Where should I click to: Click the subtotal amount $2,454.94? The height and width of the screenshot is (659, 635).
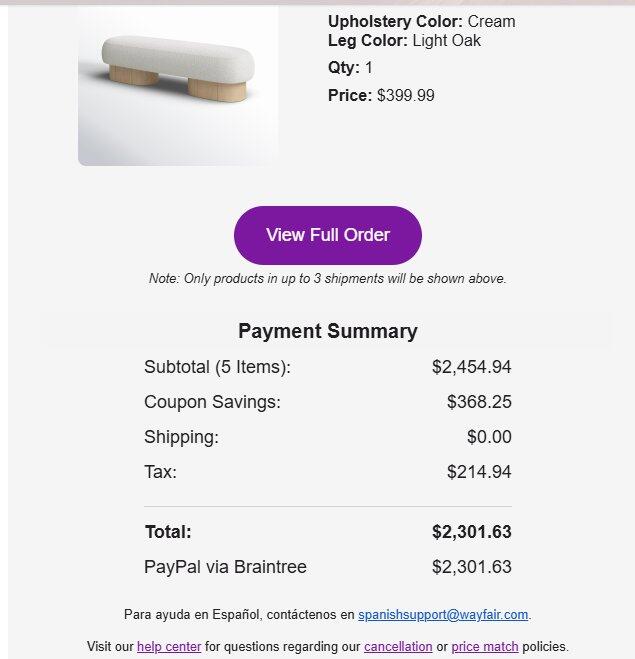pyautogui.click(x=471, y=367)
